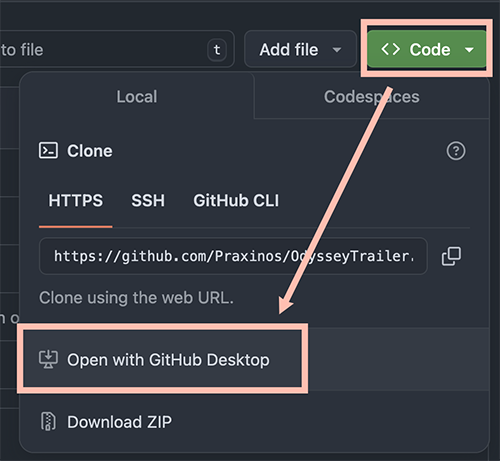
Task: Copy the HTTPS clone URL to clipboard
Action: tap(451, 256)
